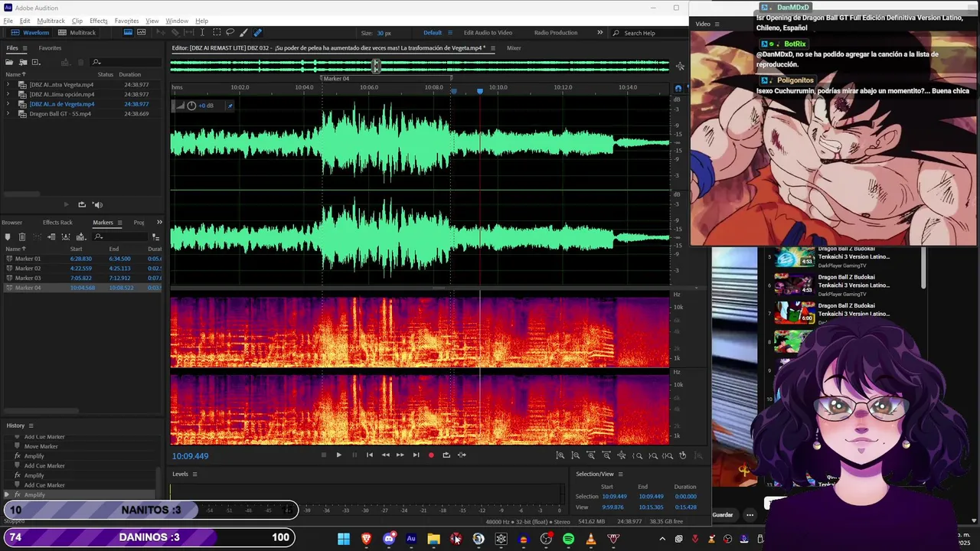Show hidden workspaces with double chevron
The image size is (980, 551).
[x=600, y=33]
